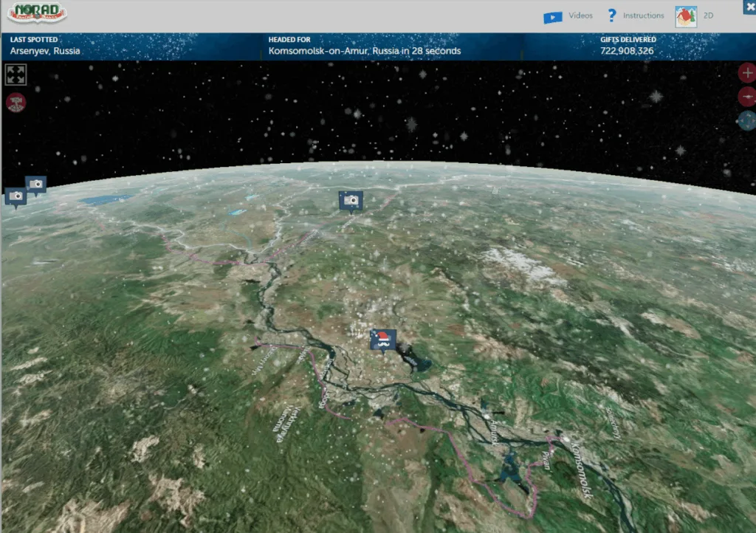Click the Last Spotted Arsenyev, Russia text
Viewport: 756px width, 533px height.
45,51
